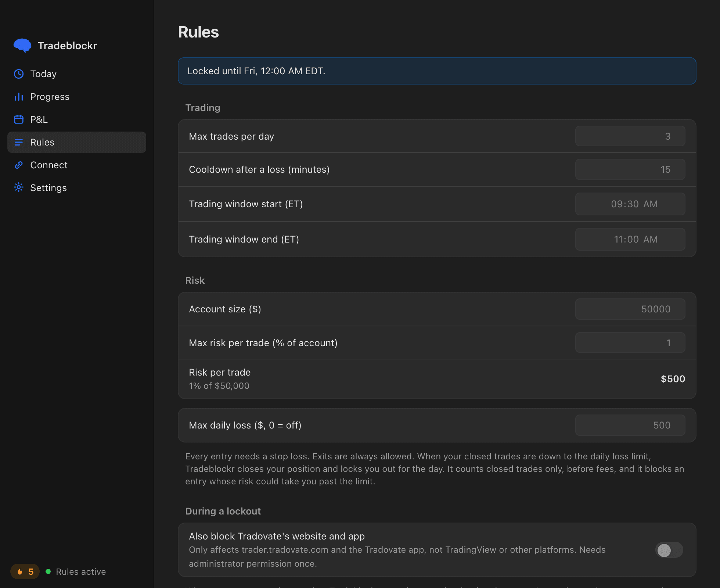This screenshot has width=720, height=588.
Task: Open the P&L page label
Action: (39, 119)
